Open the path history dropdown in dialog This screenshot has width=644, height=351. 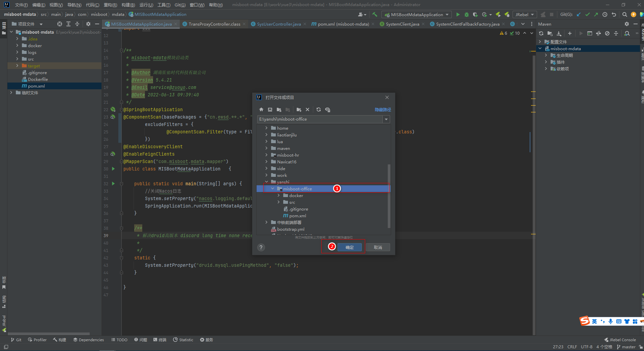click(x=386, y=119)
